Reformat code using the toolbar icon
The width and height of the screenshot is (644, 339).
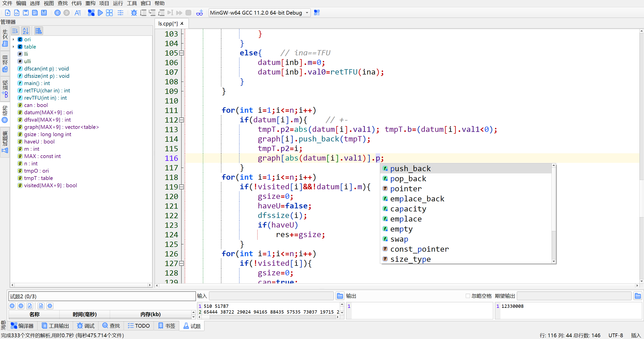pos(78,13)
